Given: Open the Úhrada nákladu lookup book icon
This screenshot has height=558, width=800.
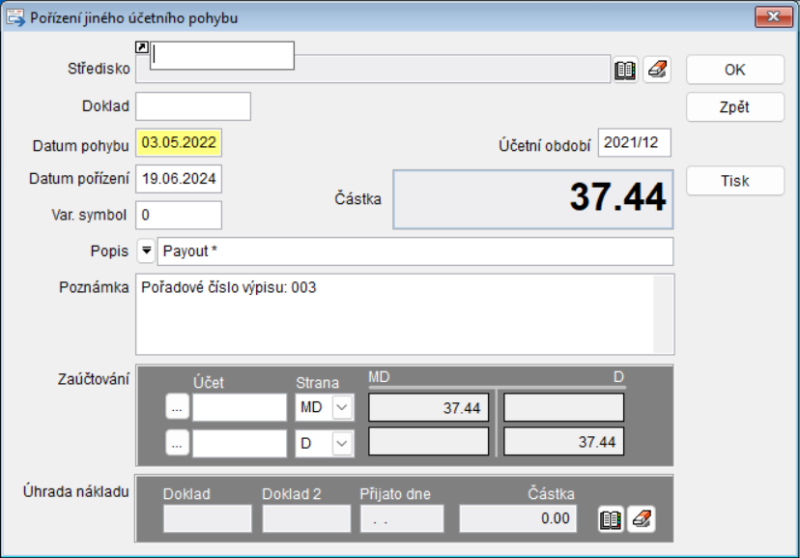Looking at the screenshot, I should (x=611, y=519).
